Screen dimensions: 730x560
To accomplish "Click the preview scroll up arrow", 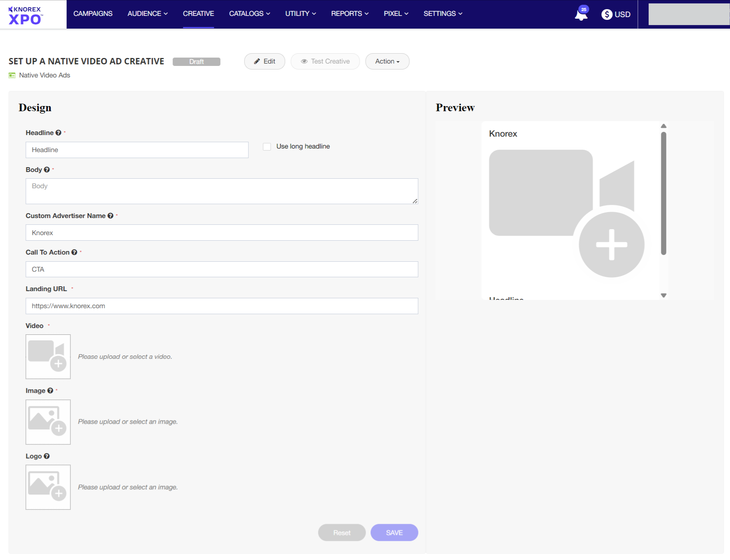I will [x=663, y=126].
